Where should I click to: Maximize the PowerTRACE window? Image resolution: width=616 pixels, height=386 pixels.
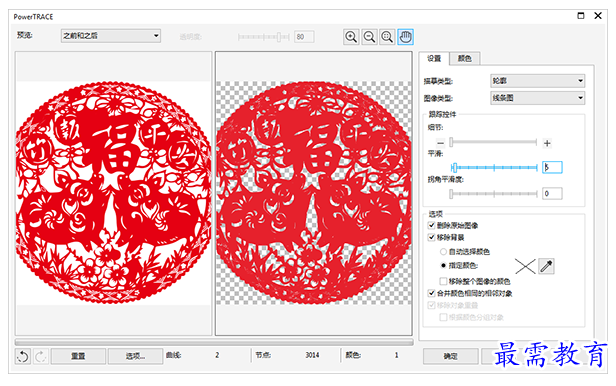coord(581,16)
